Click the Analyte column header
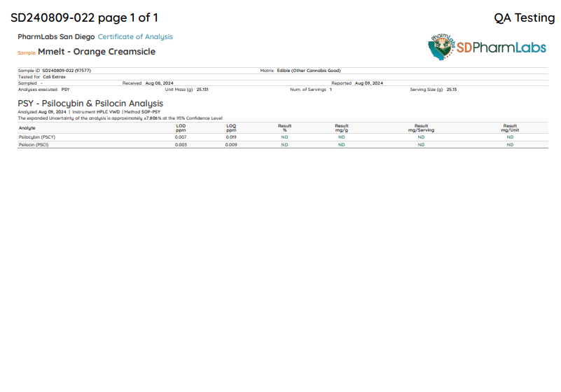The width and height of the screenshot is (561, 392). point(27,128)
